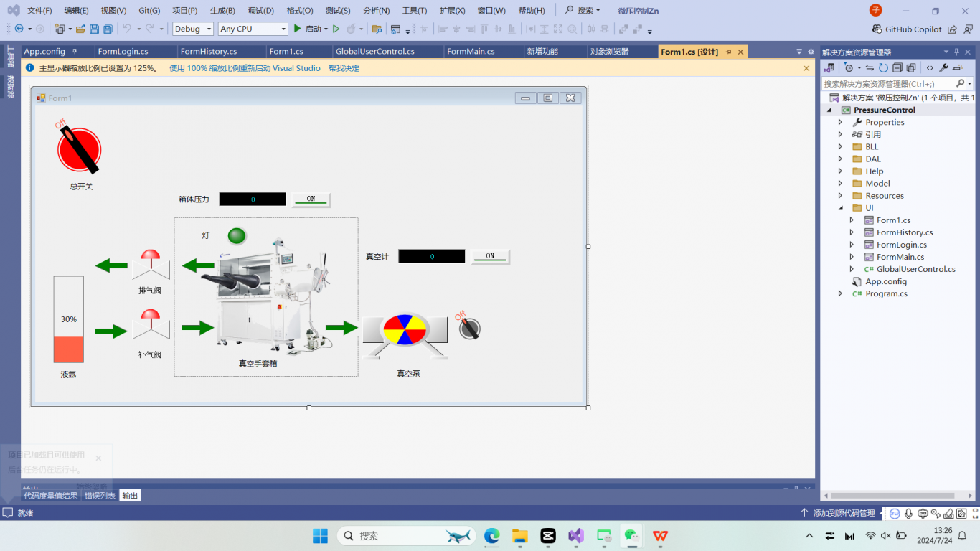This screenshot has width=980, height=551.
Task: Click the Windows taskbar search box
Action: point(406,535)
